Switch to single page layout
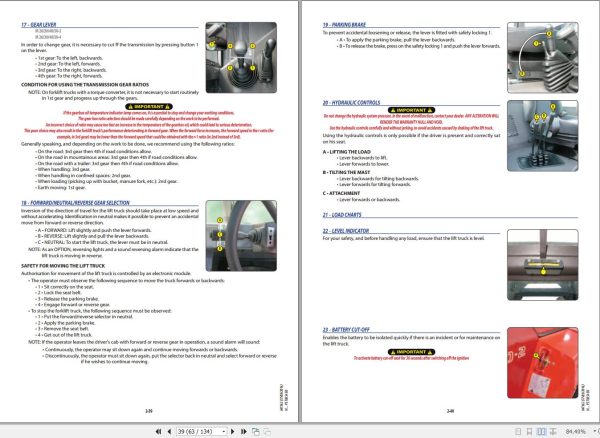This screenshot has width=600, height=438. coord(518,431)
